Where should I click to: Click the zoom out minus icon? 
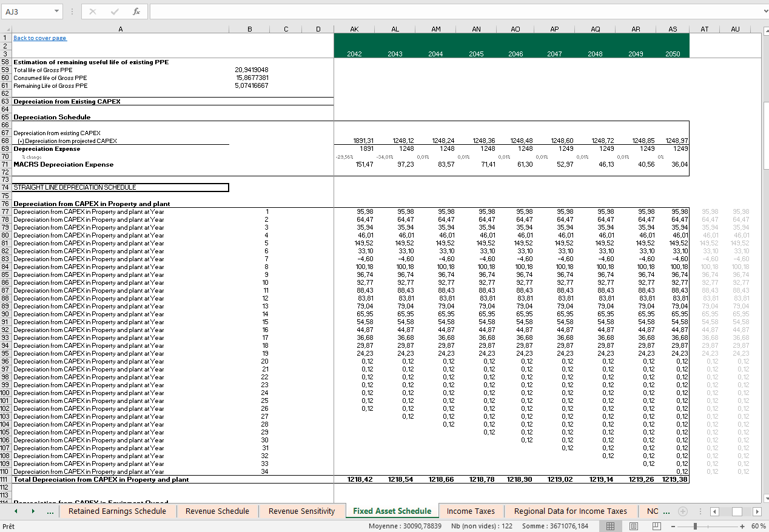pyautogui.click(x=674, y=527)
